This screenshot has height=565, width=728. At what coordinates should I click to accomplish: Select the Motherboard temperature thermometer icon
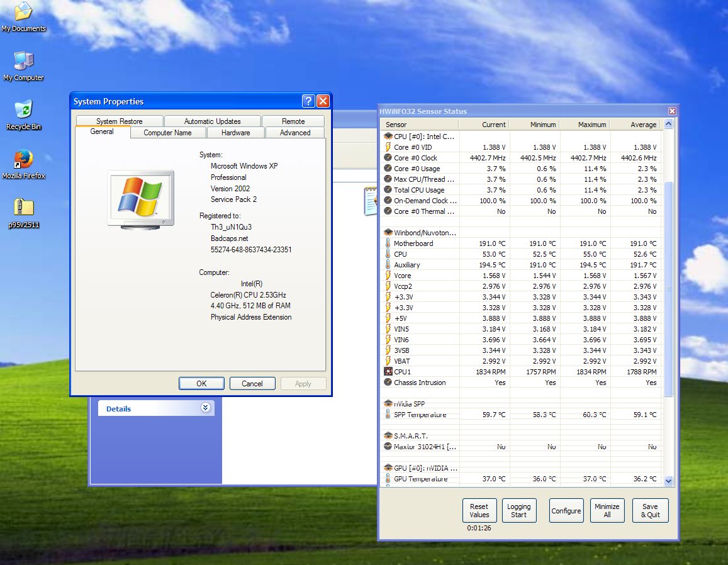click(x=388, y=243)
